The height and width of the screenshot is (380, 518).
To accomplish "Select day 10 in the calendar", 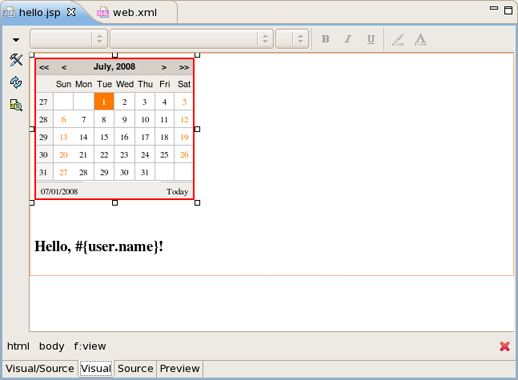I will pos(145,119).
